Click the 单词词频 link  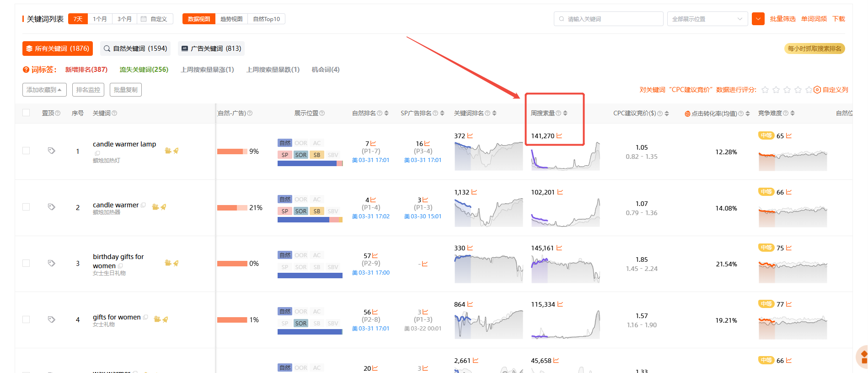[814, 19]
